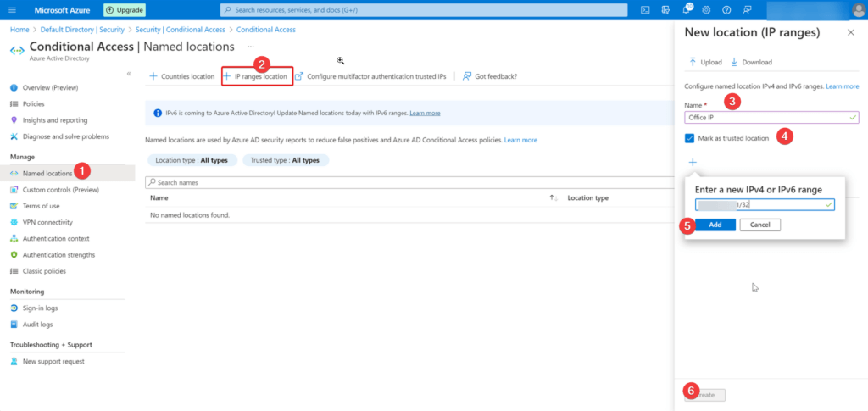Click the Create button at panel bottom
The image size is (868, 411).
pyautogui.click(x=704, y=395)
